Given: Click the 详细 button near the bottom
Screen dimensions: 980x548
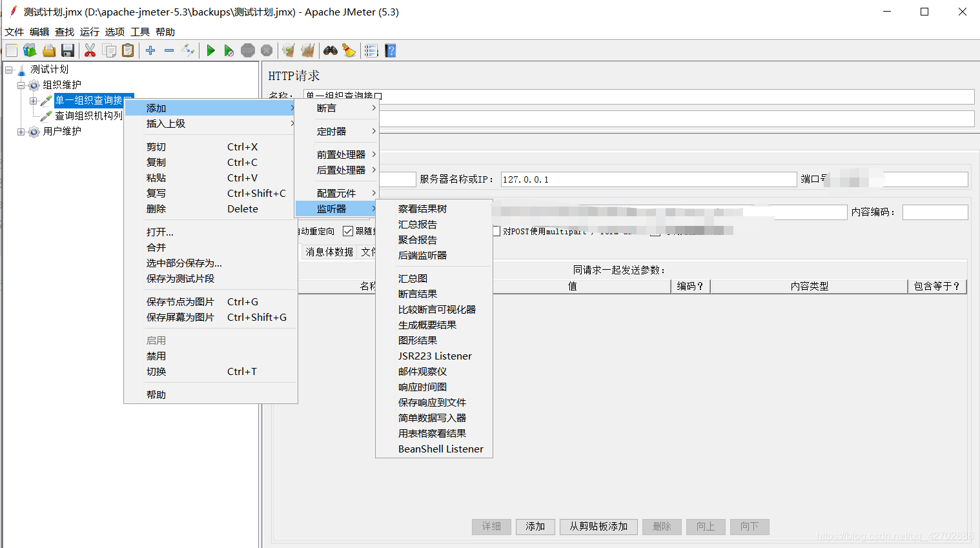Looking at the screenshot, I should 491,527.
